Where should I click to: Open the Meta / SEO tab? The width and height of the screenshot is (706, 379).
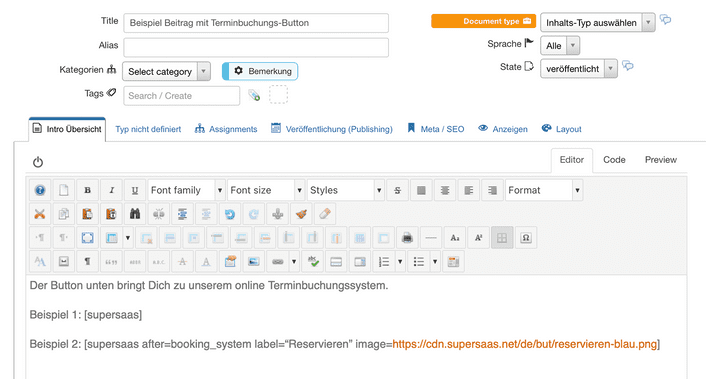(x=435, y=129)
